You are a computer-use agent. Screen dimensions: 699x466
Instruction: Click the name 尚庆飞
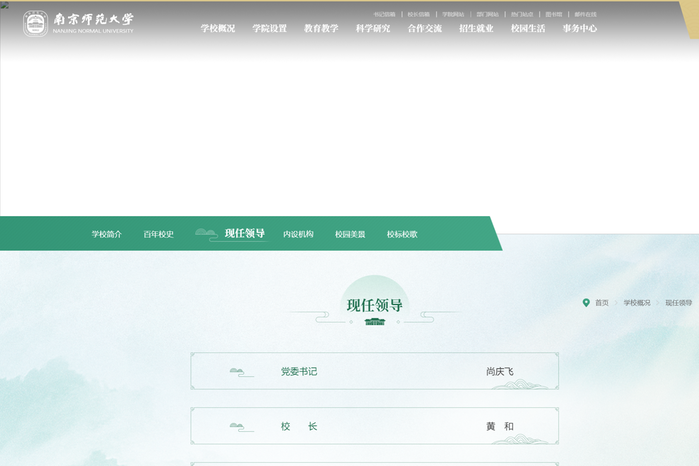tap(499, 372)
